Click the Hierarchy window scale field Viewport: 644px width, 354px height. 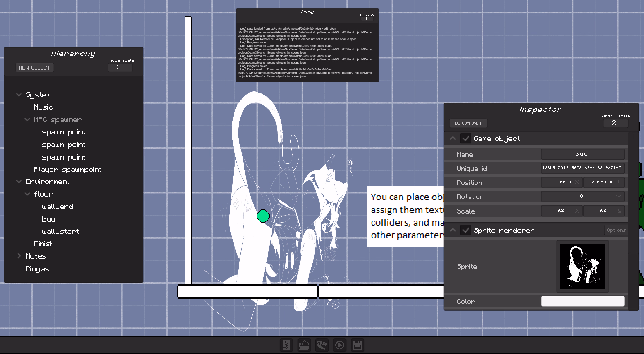pos(120,67)
